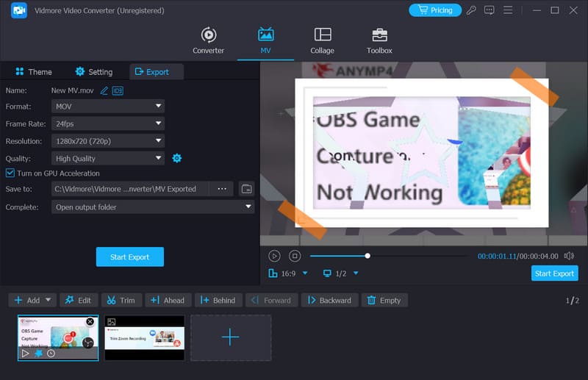
Task: Click the Pricing cart button
Action: [435, 10]
